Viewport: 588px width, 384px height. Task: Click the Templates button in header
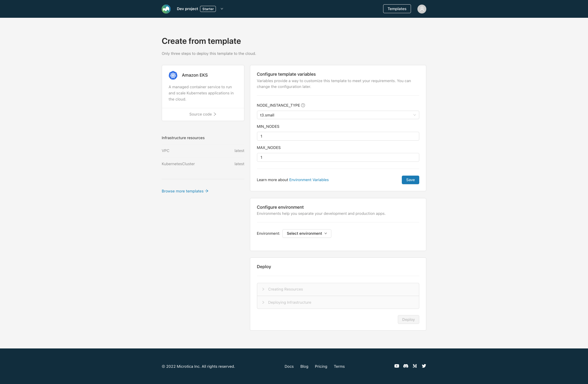pyautogui.click(x=397, y=9)
